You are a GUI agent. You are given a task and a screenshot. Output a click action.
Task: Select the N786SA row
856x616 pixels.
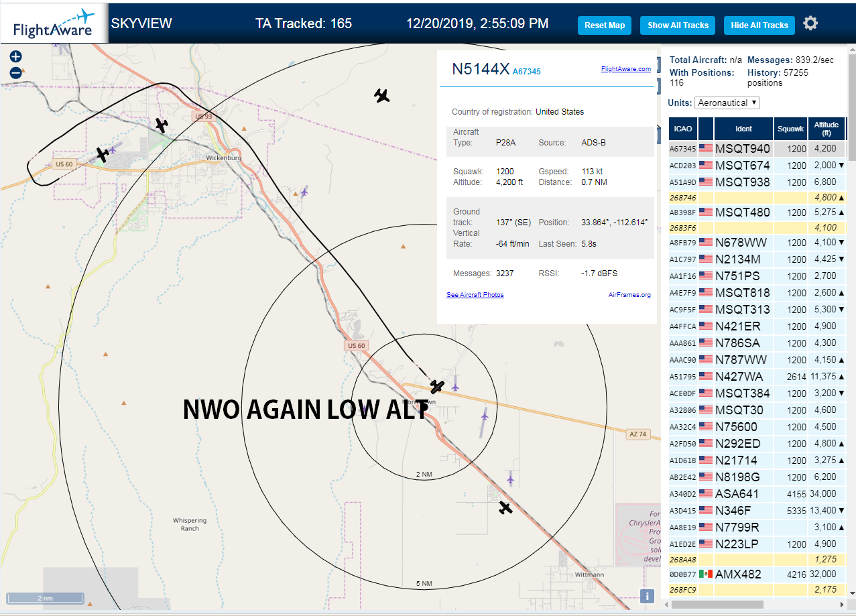coord(757,343)
